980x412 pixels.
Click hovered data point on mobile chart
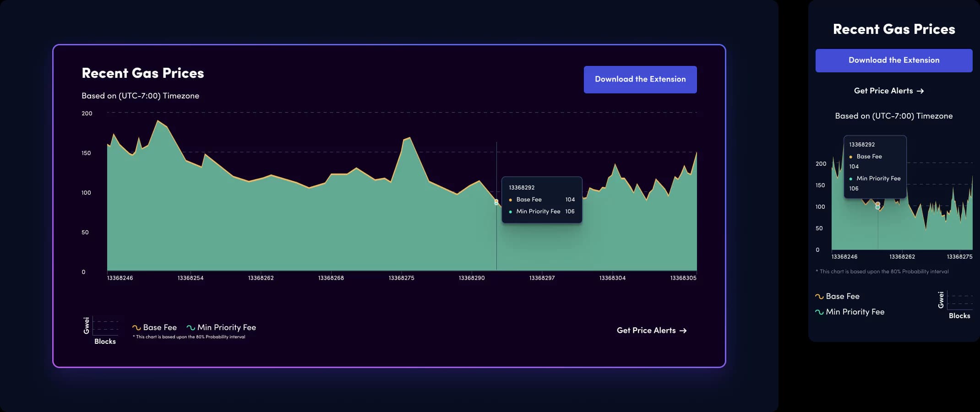coord(877,206)
